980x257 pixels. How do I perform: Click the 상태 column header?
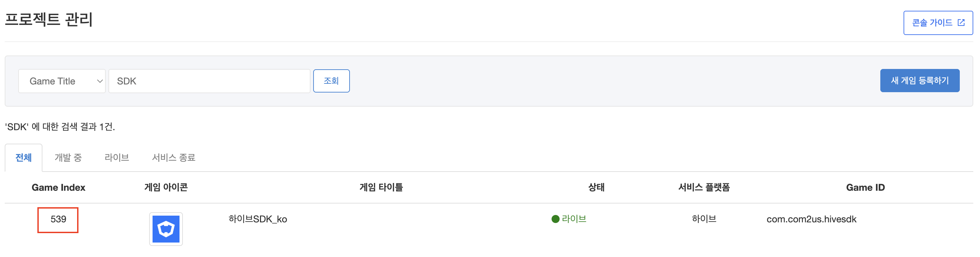pos(596,187)
